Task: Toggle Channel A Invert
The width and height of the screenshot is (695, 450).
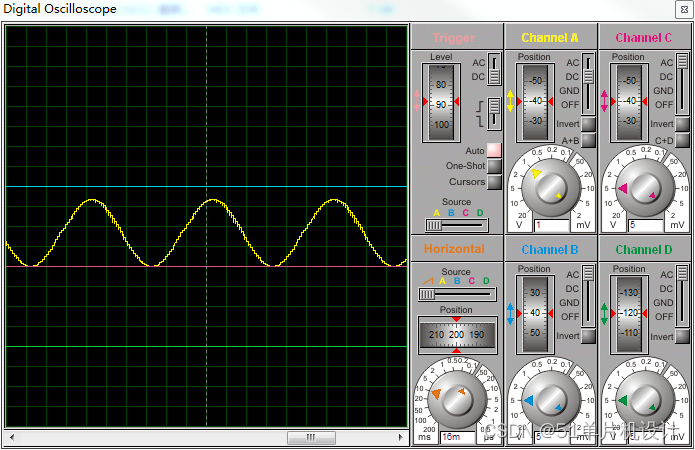Action: [x=588, y=124]
